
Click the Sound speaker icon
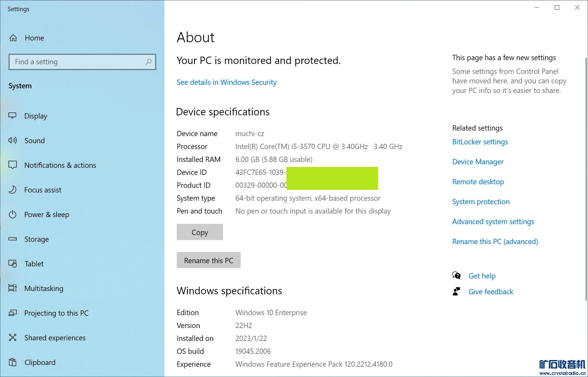13,141
